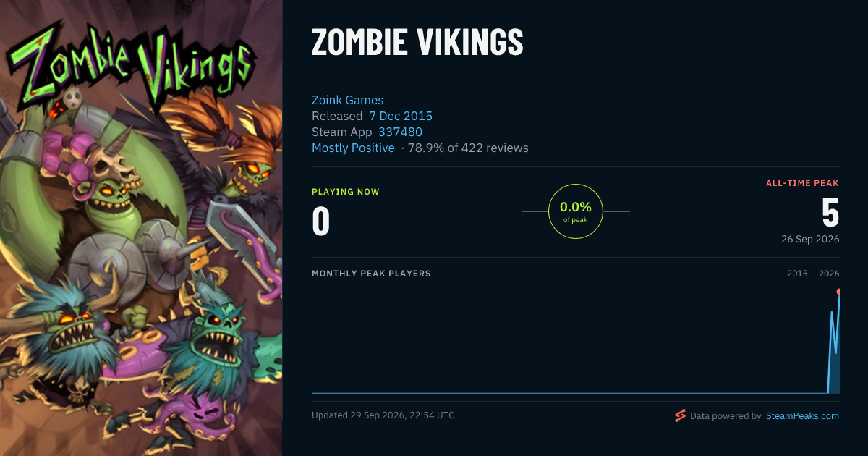This screenshot has width=868, height=456.
Task: Click the Monthly Peak Players label
Action: (x=371, y=274)
